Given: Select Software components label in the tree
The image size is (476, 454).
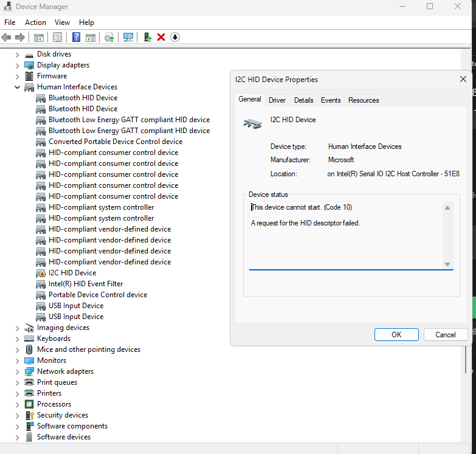Looking at the screenshot, I should 72,426.
